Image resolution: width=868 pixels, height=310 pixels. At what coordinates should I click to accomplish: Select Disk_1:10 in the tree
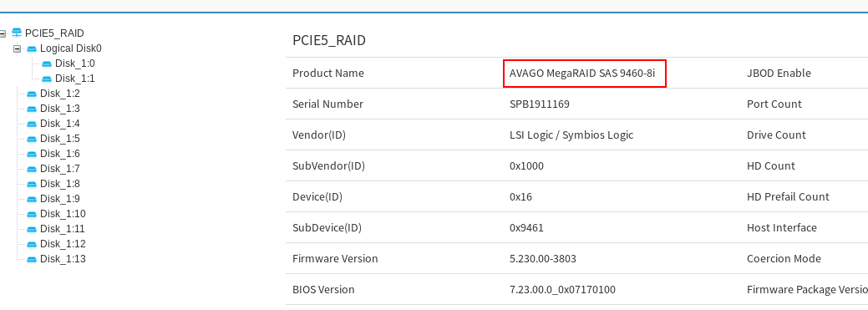pyautogui.click(x=63, y=214)
